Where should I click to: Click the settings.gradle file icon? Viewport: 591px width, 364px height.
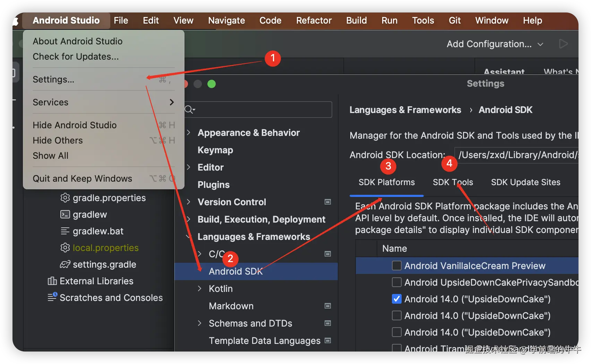[65, 264]
